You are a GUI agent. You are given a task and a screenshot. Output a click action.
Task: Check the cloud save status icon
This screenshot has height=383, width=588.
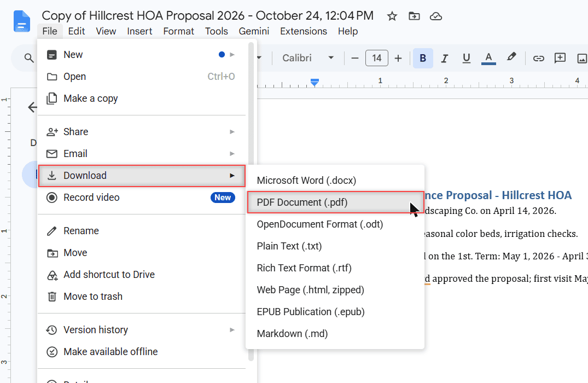click(436, 16)
